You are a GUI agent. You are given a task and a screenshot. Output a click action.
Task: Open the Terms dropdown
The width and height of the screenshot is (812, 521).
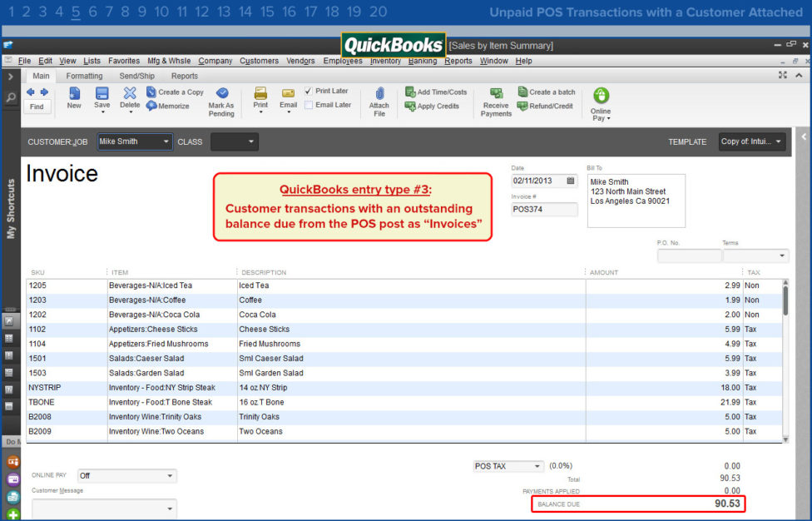(x=781, y=256)
